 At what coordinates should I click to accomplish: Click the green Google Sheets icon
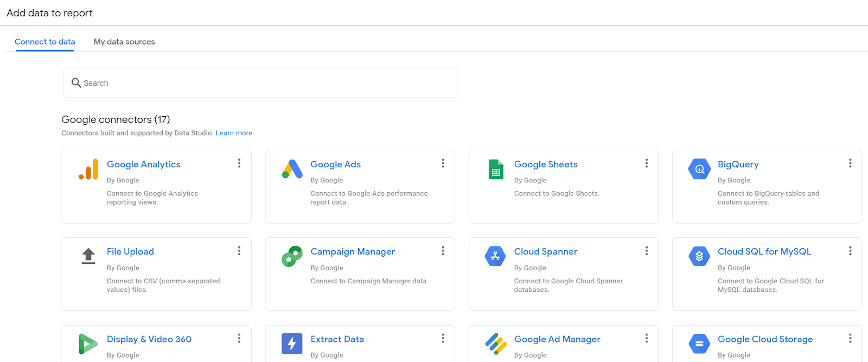(496, 169)
